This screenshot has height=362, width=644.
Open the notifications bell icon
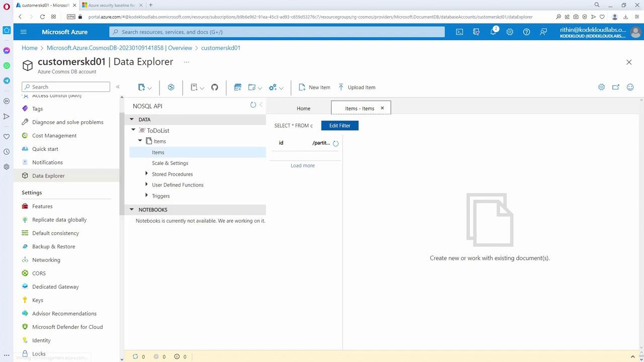point(493,32)
